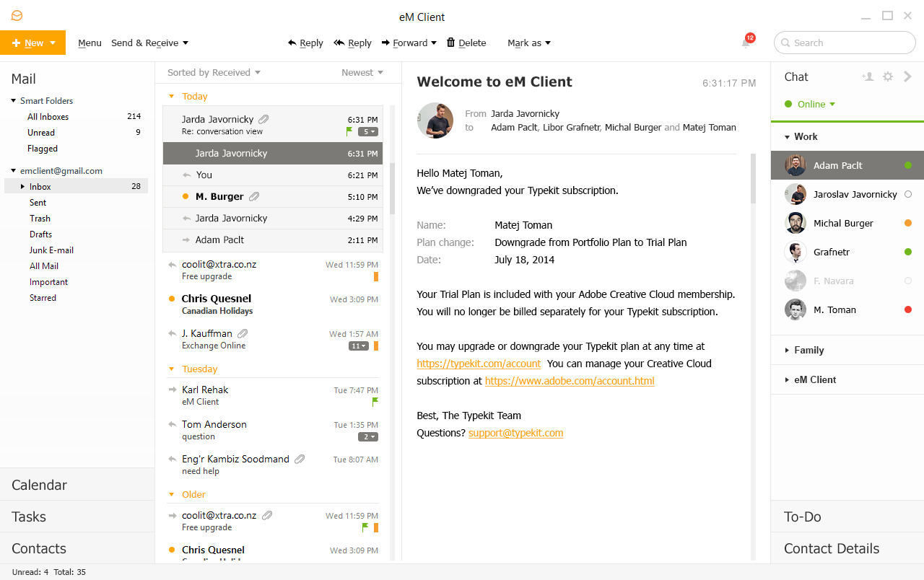Open the Menu item
This screenshot has width=924, height=580.
coord(90,43)
